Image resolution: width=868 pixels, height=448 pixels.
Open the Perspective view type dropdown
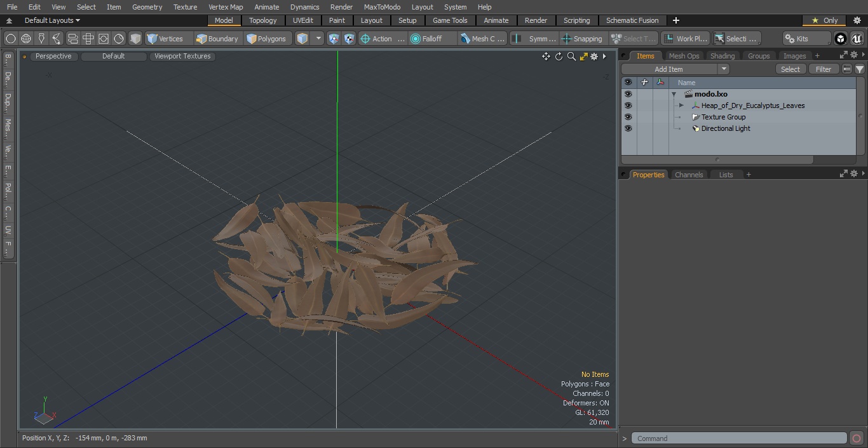point(53,56)
